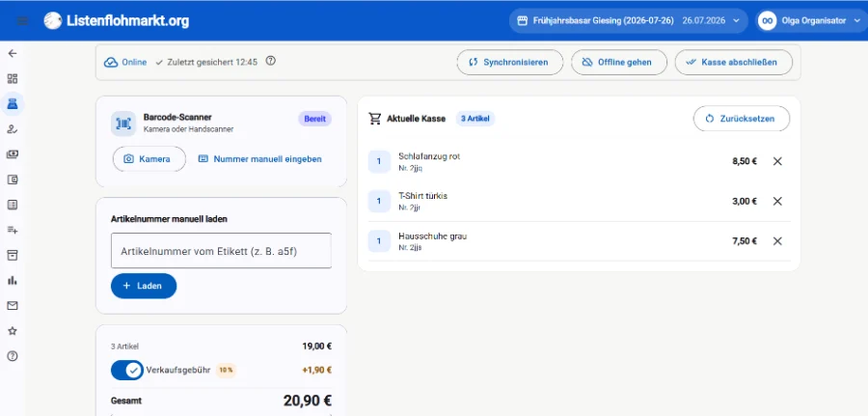Click the Synchronisieren button

click(510, 62)
